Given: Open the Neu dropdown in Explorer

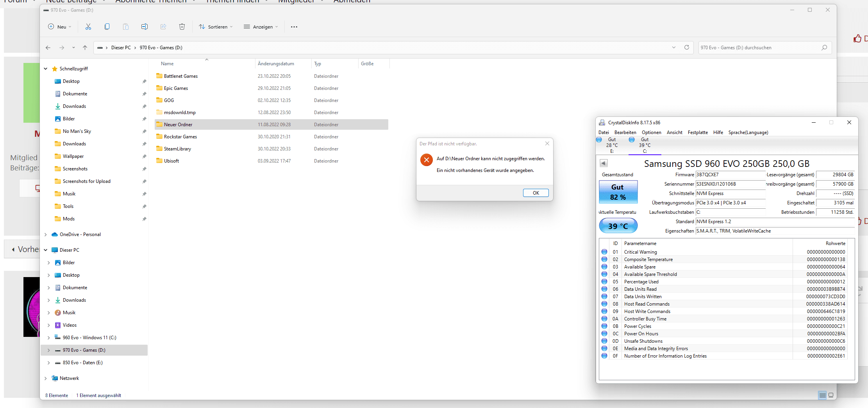Looking at the screenshot, I should [x=60, y=27].
